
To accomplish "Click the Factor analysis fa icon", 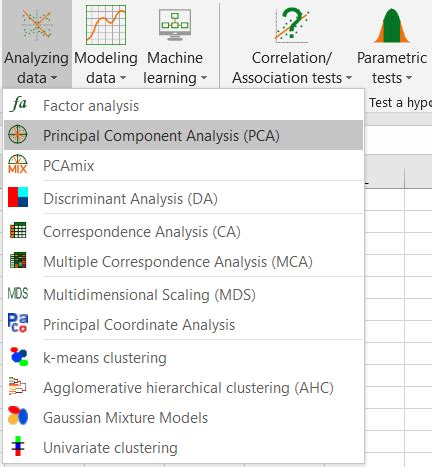I will (x=18, y=105).
